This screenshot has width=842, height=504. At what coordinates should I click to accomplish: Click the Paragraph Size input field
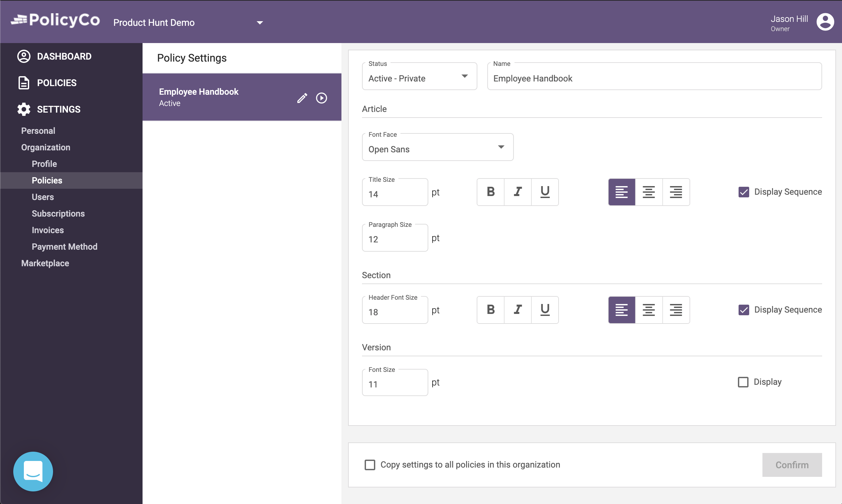pyautogui.click(x=394, y=239)
